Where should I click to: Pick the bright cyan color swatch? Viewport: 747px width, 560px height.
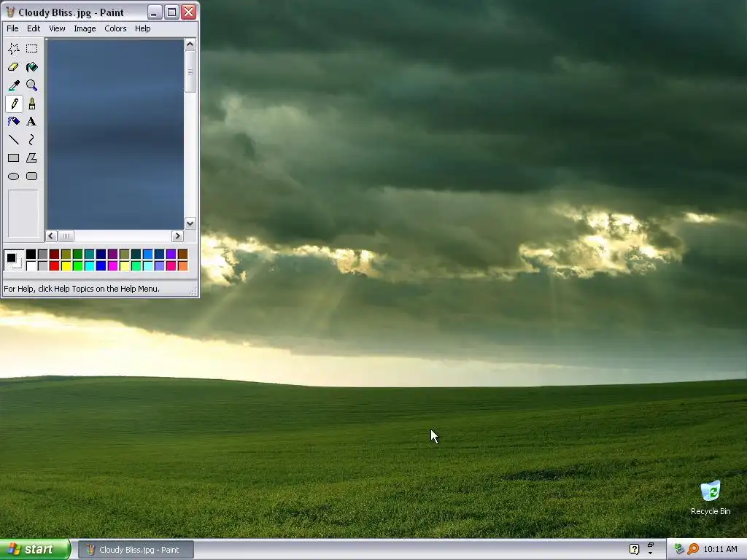coord(90,265)
